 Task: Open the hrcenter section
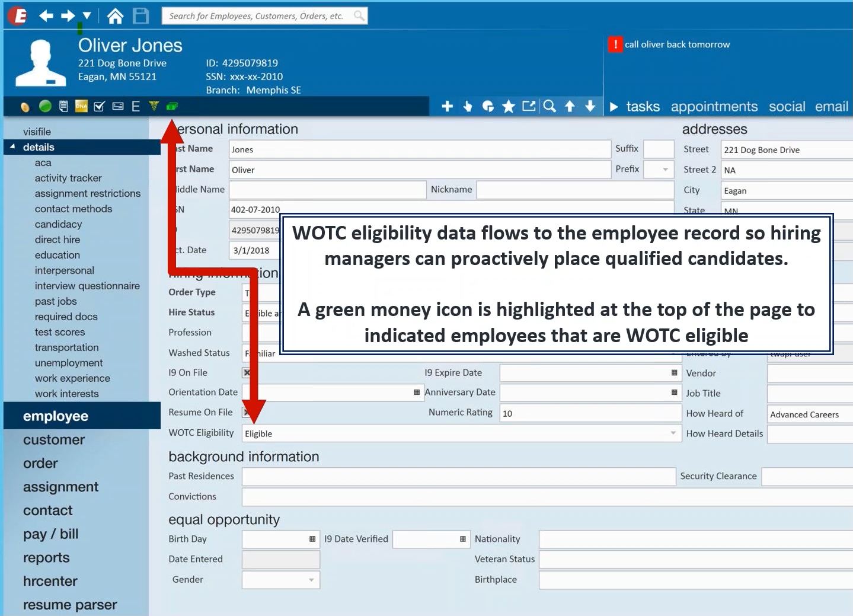coord(50,582)
